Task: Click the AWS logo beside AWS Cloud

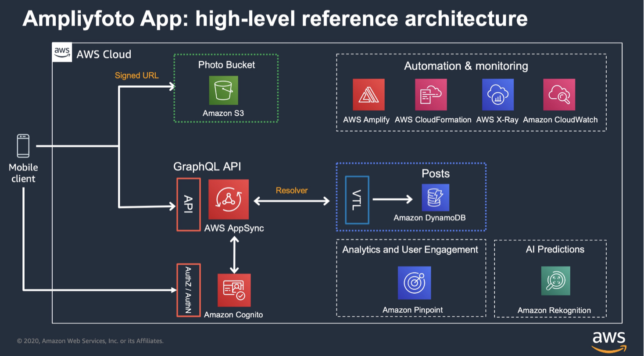Action: [x=62, y=53]
